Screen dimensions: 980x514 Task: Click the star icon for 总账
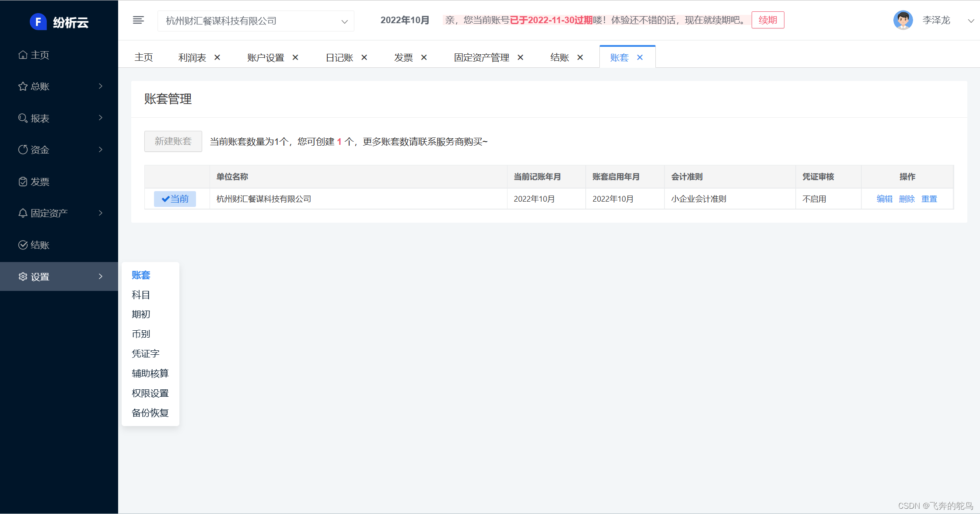point(23,86)
